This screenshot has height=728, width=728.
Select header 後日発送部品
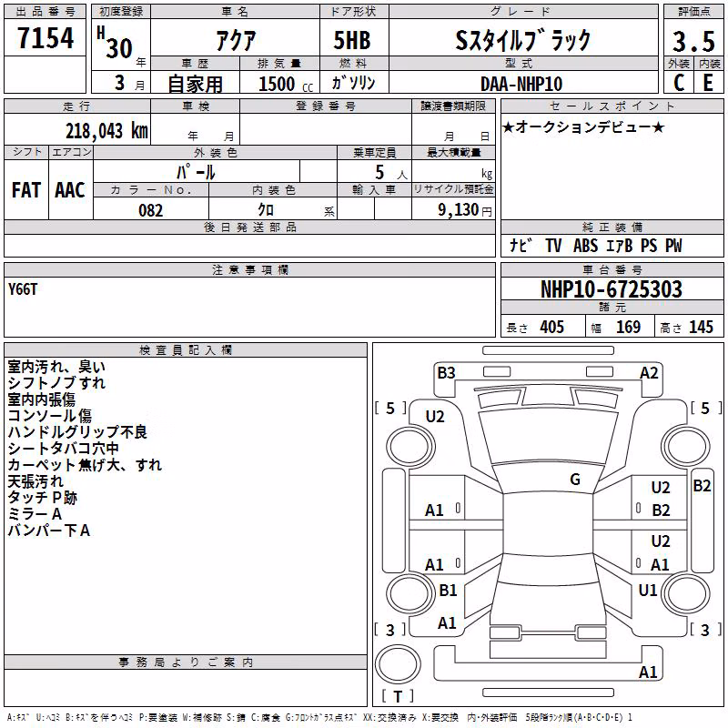tap(249, 227)
